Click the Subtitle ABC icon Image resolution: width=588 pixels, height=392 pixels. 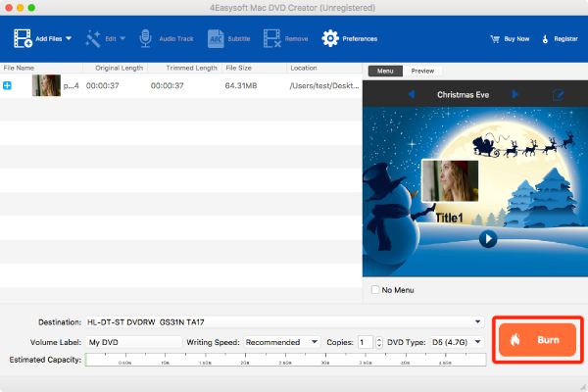(x=216, y=38)
